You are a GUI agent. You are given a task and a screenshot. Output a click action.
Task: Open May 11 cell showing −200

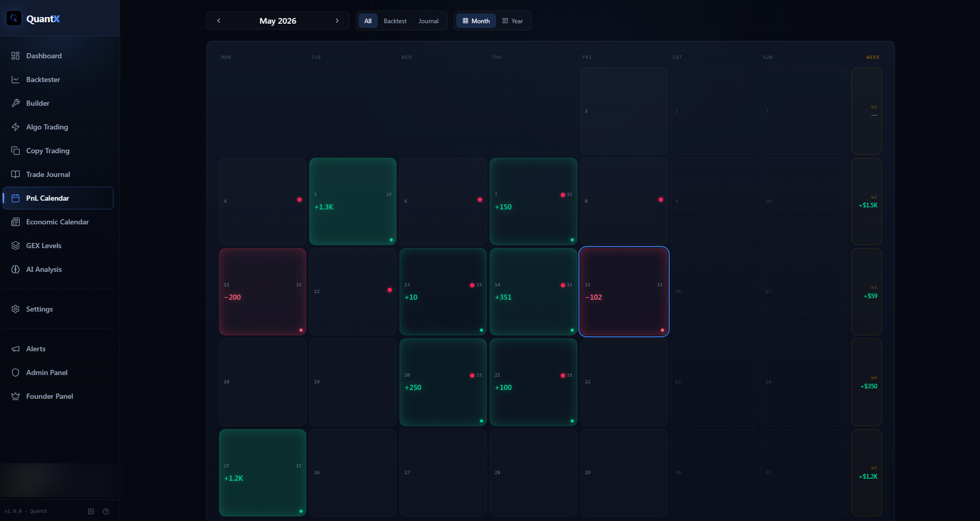262,291
